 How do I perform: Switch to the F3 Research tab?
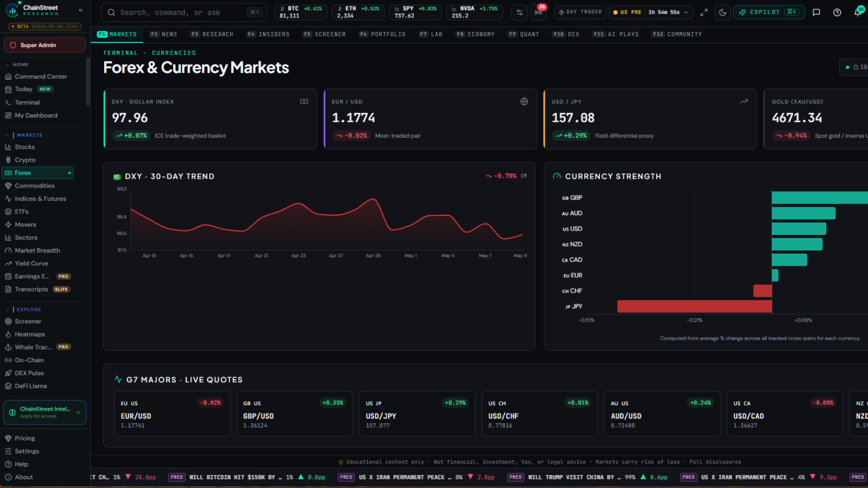(x=212, y=34)
